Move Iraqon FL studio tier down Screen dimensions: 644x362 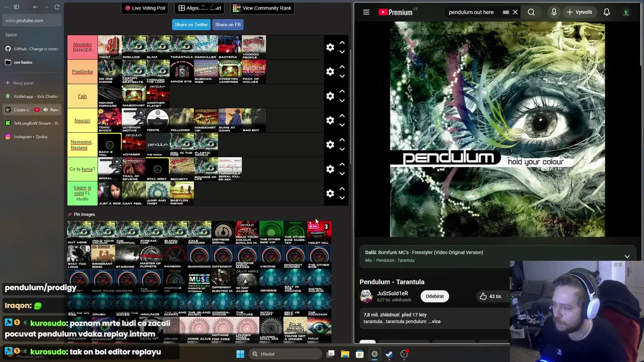click(x=342, y=198)
